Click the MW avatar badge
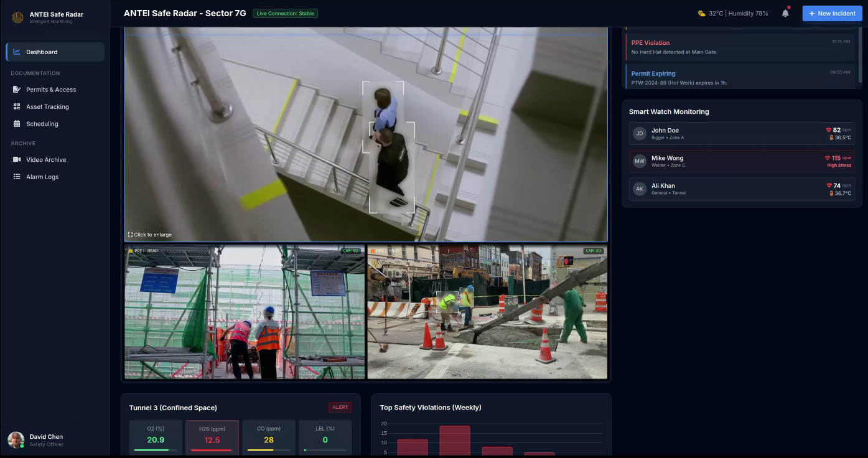868x458 pixels. click(640, 161)
